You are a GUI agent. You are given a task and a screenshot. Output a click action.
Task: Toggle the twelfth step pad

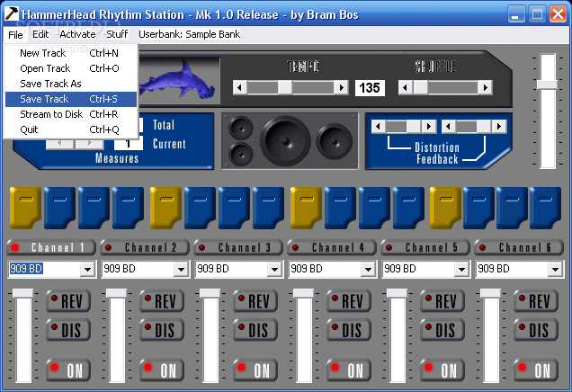(409, 208)
